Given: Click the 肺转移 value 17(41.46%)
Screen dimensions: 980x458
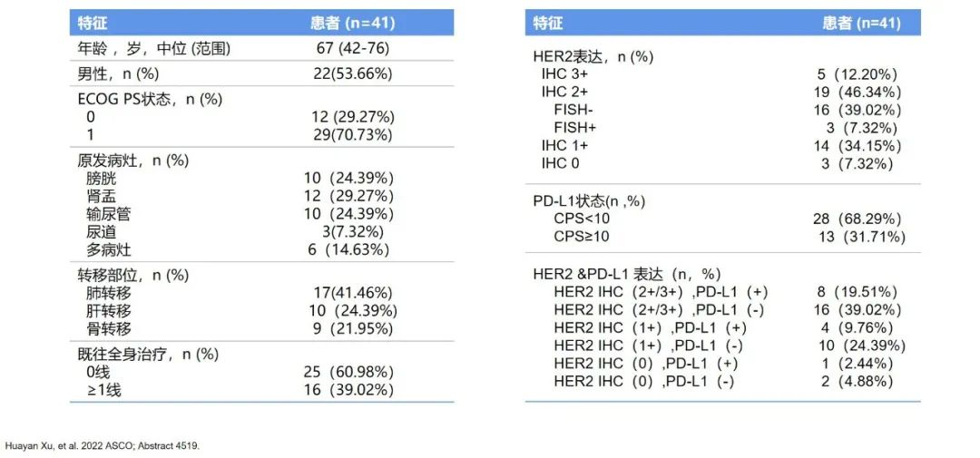Looking at the screenshot, I should pos(352,292).
